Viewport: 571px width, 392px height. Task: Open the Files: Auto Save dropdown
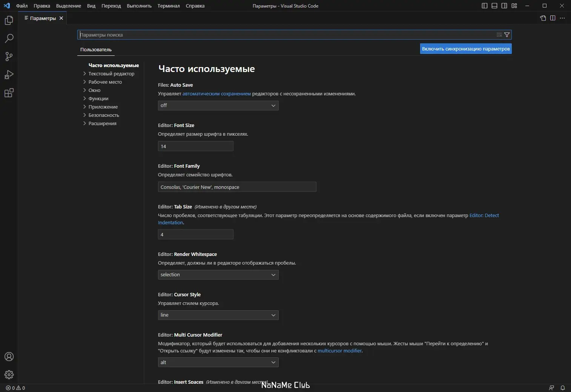(218, 106)
